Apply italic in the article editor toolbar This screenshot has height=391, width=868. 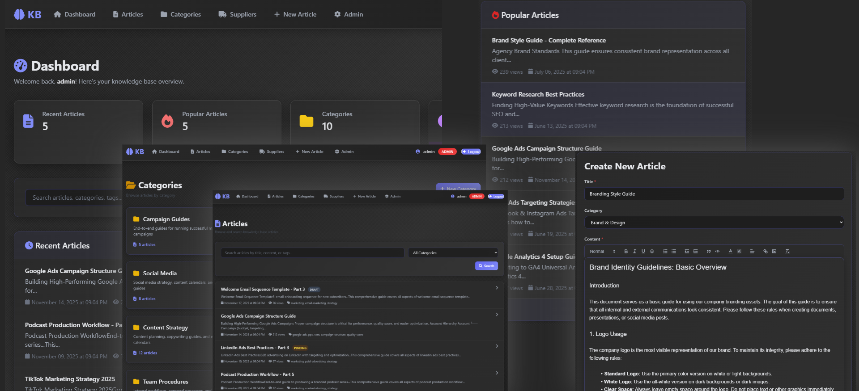[x=634, y=251]
